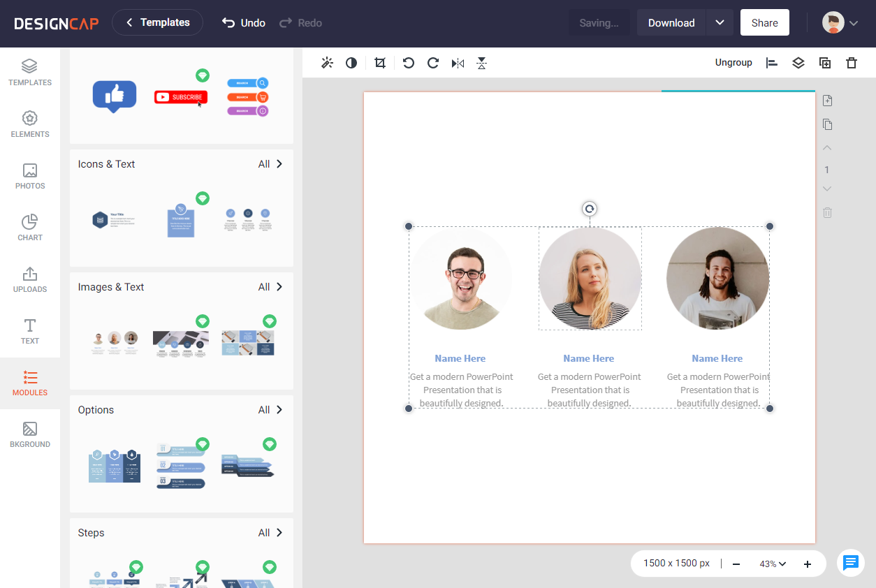
Task: Open the align options icon
Action: click(x=772, y=63)
